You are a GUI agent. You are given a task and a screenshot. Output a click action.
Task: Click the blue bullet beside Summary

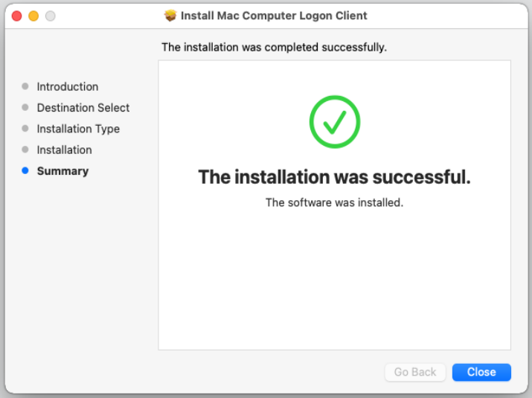pos(25,171)
